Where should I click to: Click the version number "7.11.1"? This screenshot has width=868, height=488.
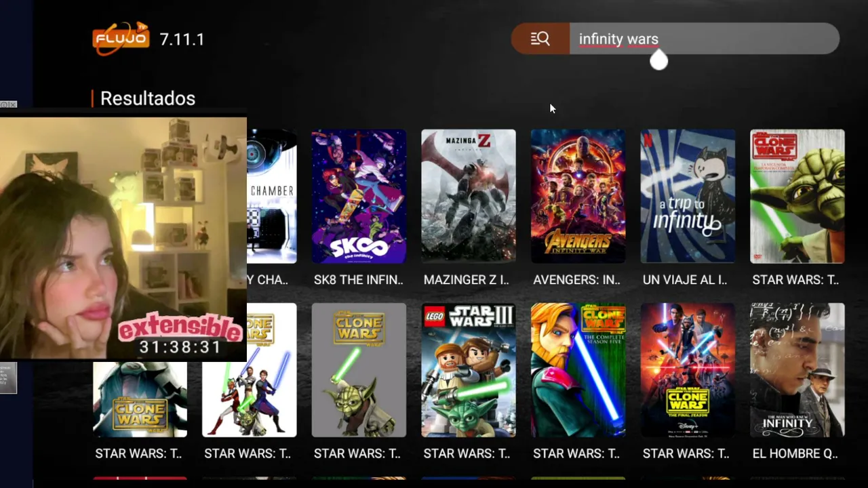(182, 39)
